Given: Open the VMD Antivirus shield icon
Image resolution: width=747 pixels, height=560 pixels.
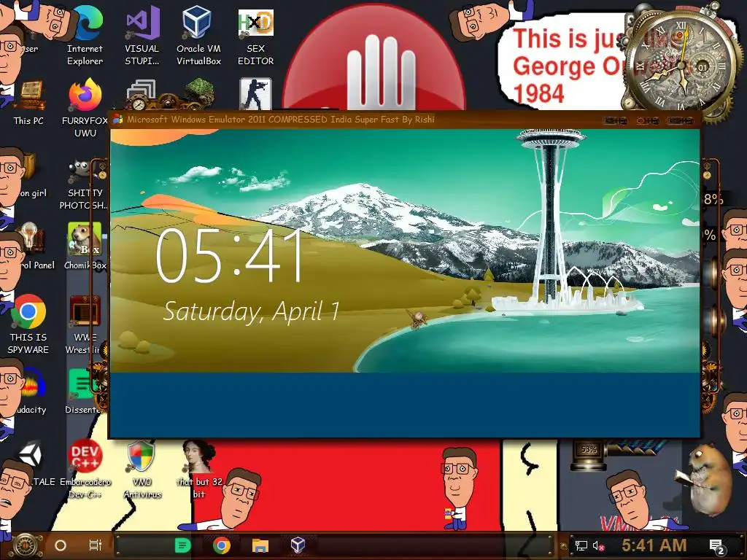Looking at the screenshot, I should tap(142, 469).
